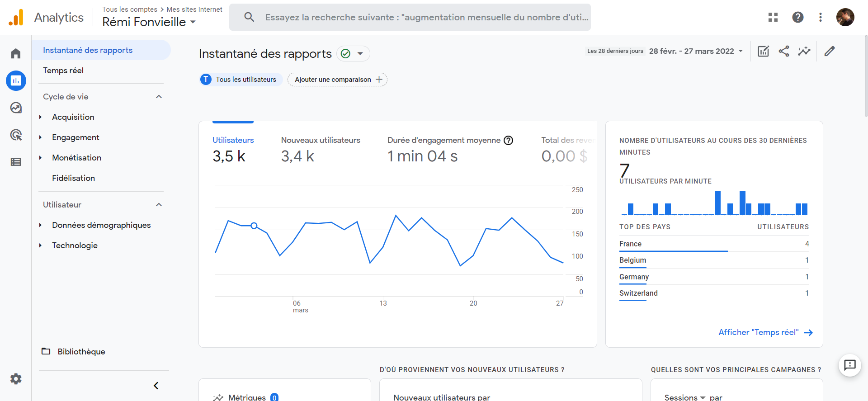The width and height of the screenshot is (868, 401).
Task: Open the Admin settings gear
Action: [x=16, y=379]
